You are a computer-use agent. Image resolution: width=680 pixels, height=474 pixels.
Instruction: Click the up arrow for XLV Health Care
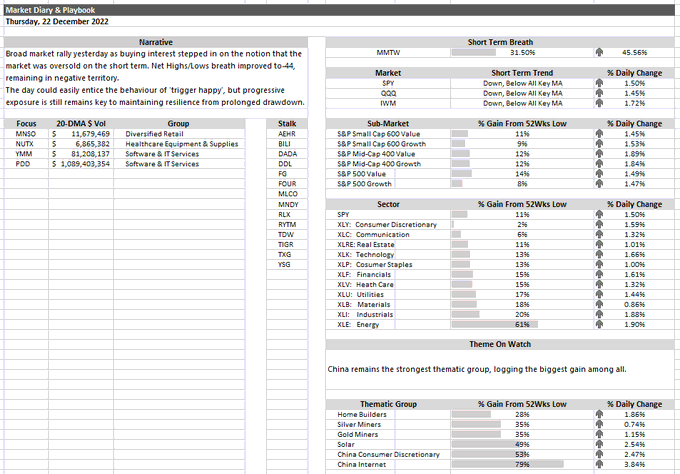click(x=599, y=284)
